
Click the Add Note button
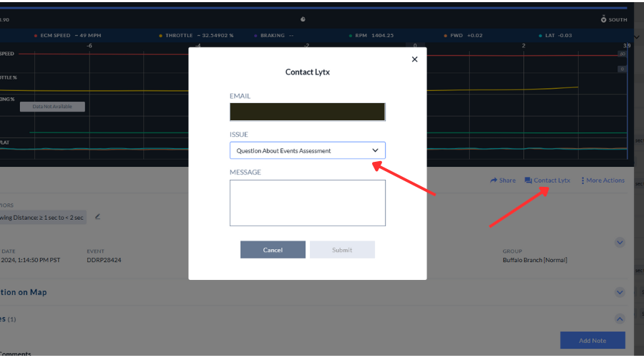tap(592, 340)
